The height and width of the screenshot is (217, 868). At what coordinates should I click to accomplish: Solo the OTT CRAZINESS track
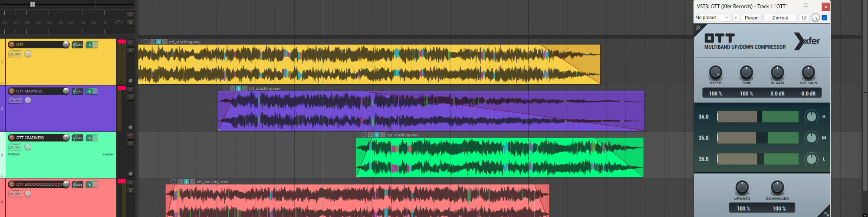[x=130, y=144]
